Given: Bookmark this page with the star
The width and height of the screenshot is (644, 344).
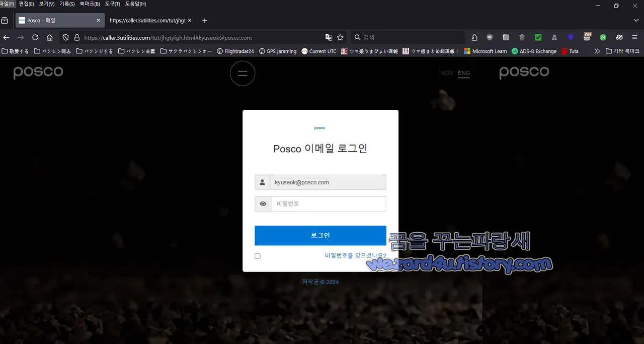Looking at the screenshot, I should pos(340,37).
